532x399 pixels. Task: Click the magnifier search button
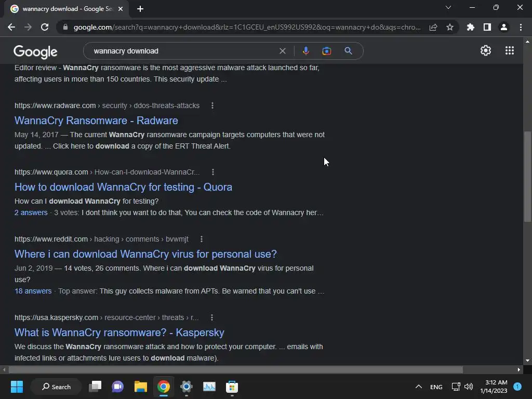click(x=348, y=51)
